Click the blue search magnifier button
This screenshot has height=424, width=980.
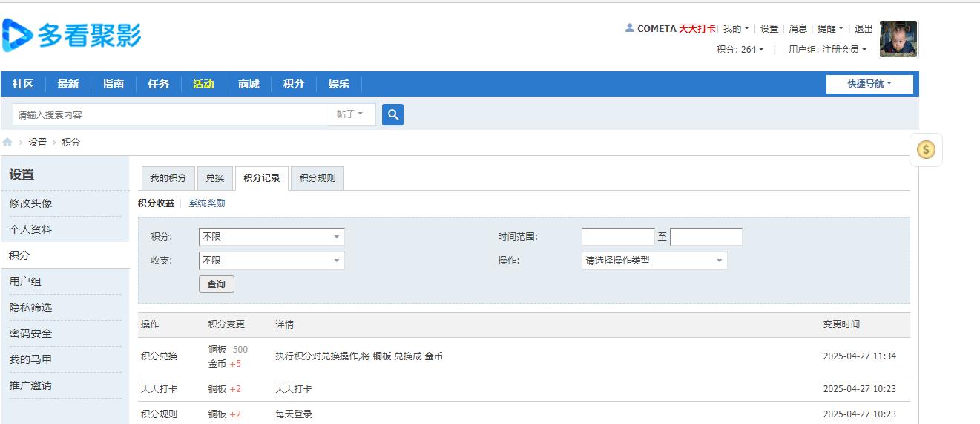pyautogui.click(x=392, y=114)
